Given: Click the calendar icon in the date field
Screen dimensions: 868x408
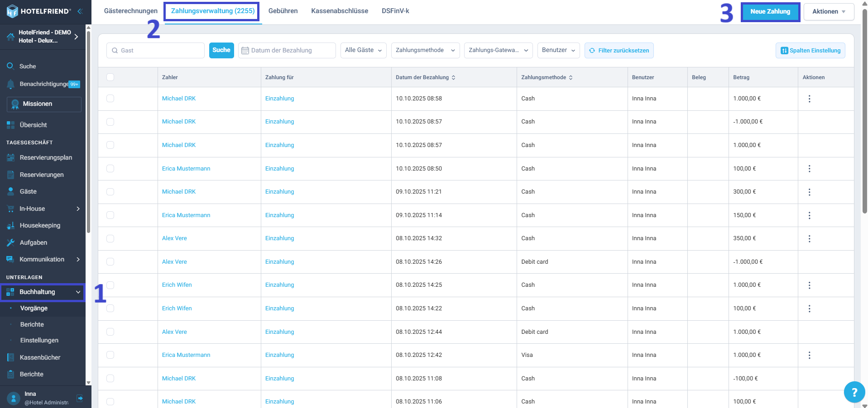Looking at the screenshot, I should pyautogui.click(x=245, y=51).
